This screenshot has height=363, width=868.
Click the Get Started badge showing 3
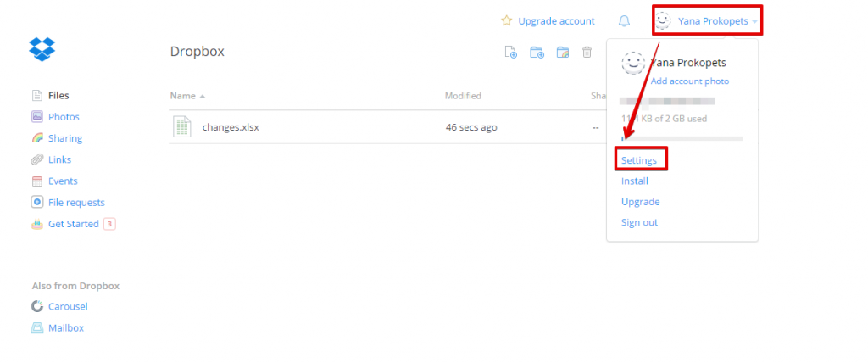109,224
